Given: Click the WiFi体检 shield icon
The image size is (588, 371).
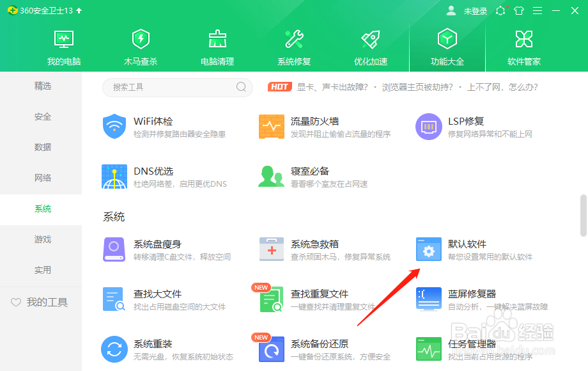Looking at the screenshot, I should (114, 127).
